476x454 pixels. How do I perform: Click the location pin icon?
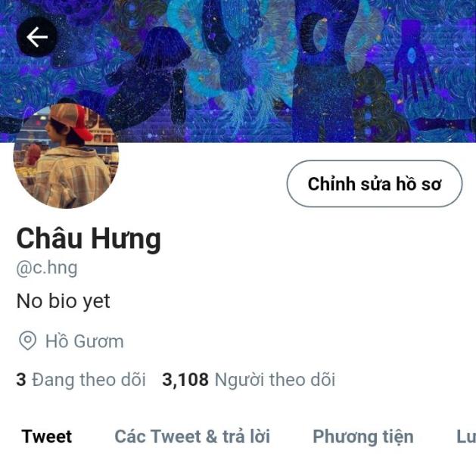click(x=28, y=340)
